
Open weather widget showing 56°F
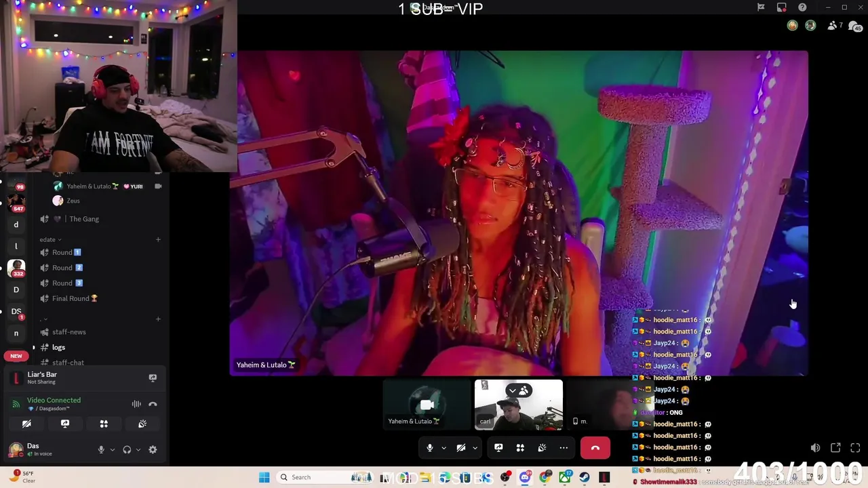22,477
